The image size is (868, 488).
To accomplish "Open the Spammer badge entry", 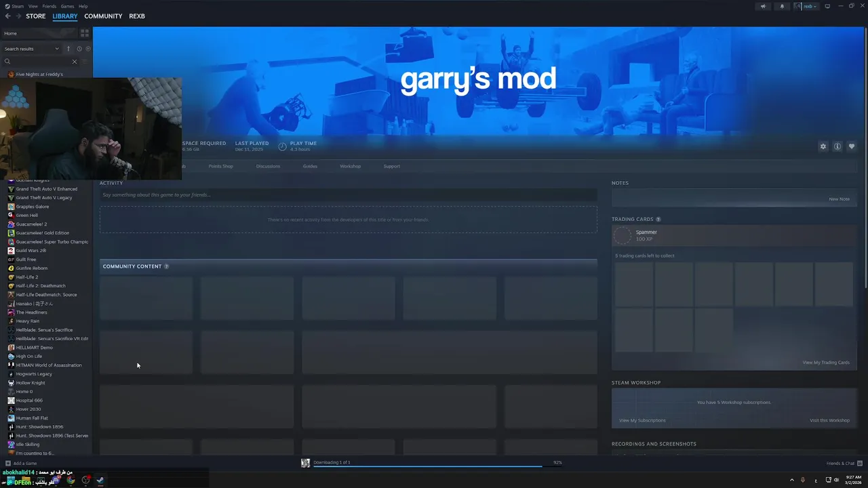I will 734,235.
